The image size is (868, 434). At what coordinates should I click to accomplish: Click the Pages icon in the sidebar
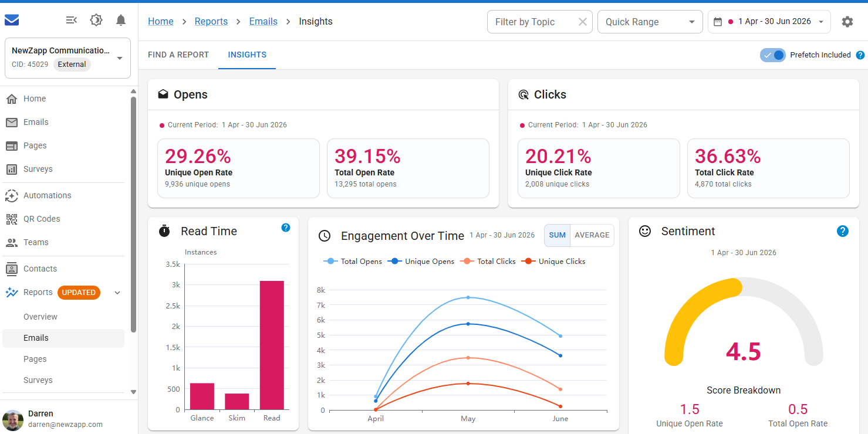(x=12, y=146)
